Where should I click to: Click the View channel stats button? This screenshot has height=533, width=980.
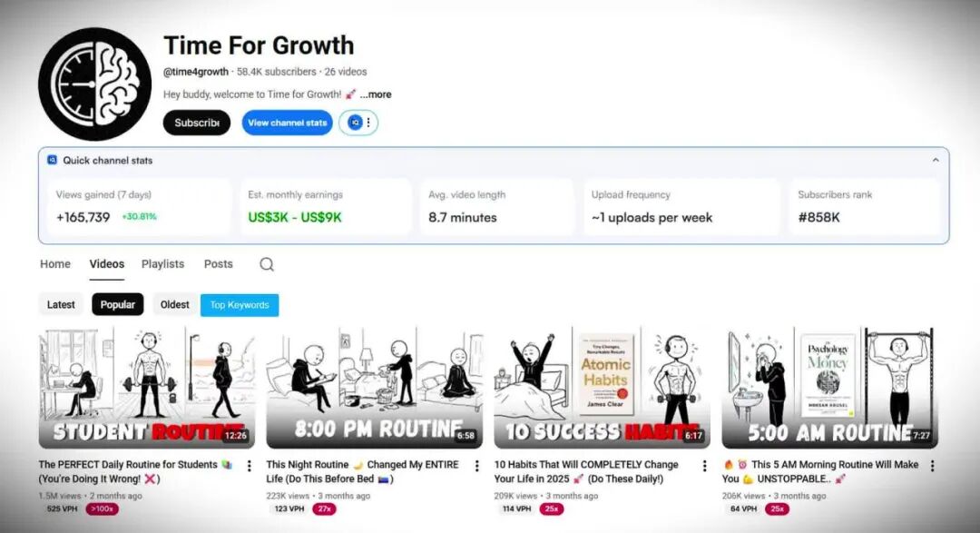[x=288, y=123]
